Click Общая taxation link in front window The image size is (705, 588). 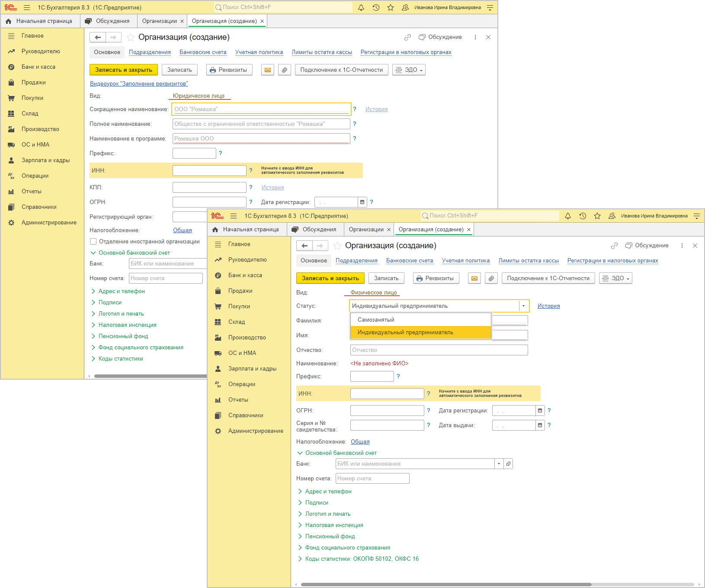[360, 441]
